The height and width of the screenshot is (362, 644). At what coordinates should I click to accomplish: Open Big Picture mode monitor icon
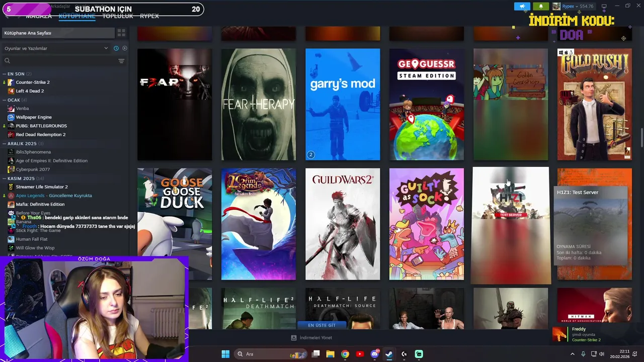[604, 6]
